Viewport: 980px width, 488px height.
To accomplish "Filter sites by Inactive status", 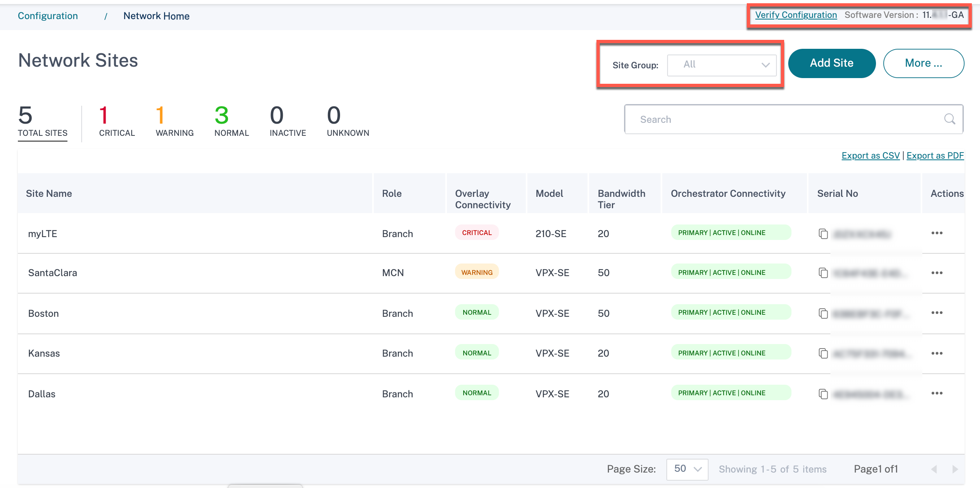I will (x=288, y=122).
